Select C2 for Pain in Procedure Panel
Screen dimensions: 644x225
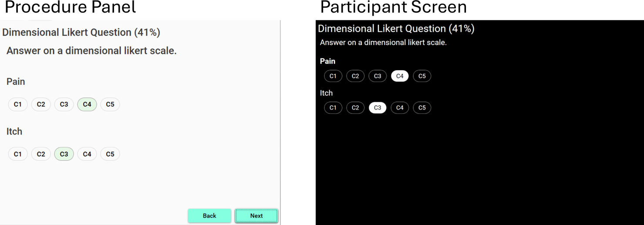point(41,104)
